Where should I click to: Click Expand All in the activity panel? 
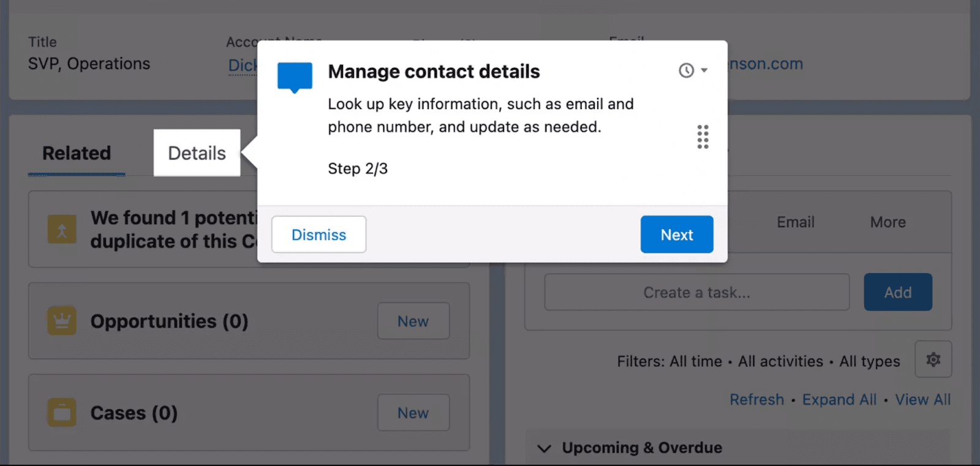839,399
